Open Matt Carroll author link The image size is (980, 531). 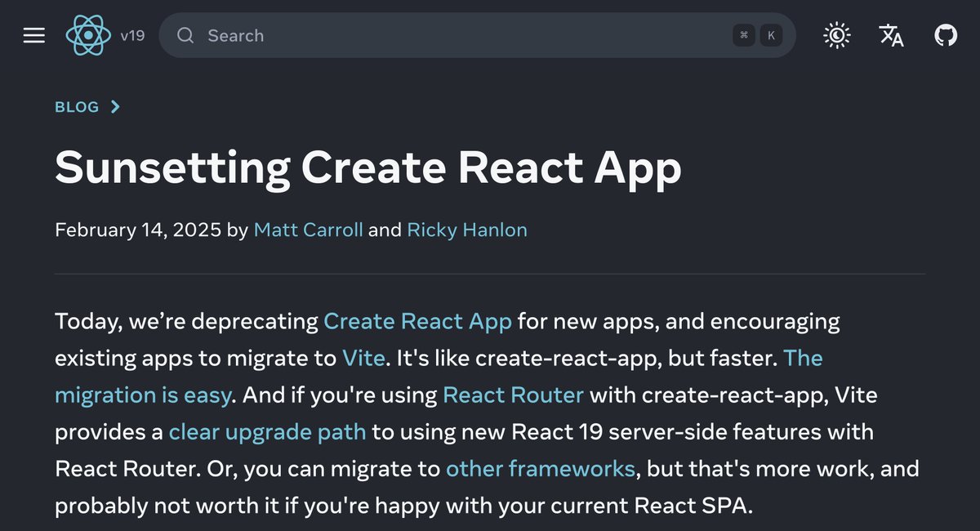click(309, 230)
